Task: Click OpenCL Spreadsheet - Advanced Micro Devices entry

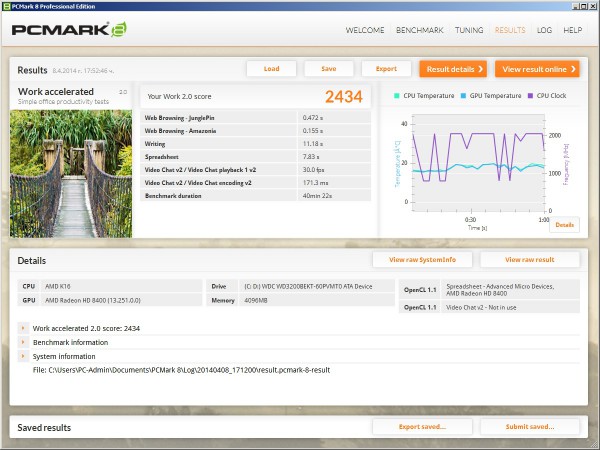Action: tap(500, 290)
